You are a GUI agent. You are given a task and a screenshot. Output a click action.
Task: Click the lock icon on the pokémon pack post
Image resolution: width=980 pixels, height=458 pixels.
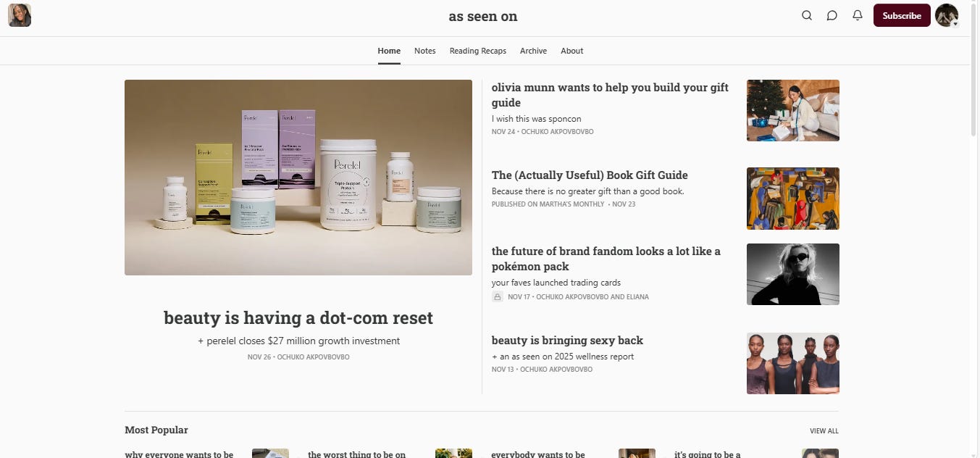[x=498, y=297]
